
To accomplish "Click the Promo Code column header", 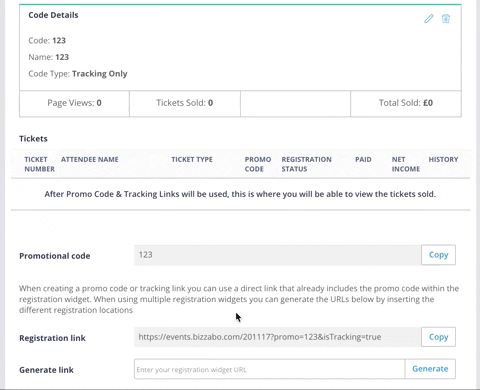I will (x=258, y=164).
